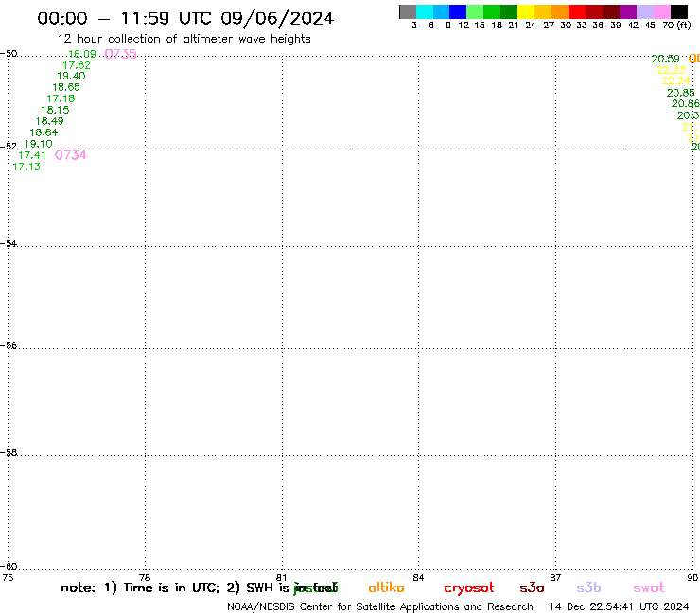700x615 pixels.
Task: Click the gray swatch in the color legend
Action: pos(408,11)
